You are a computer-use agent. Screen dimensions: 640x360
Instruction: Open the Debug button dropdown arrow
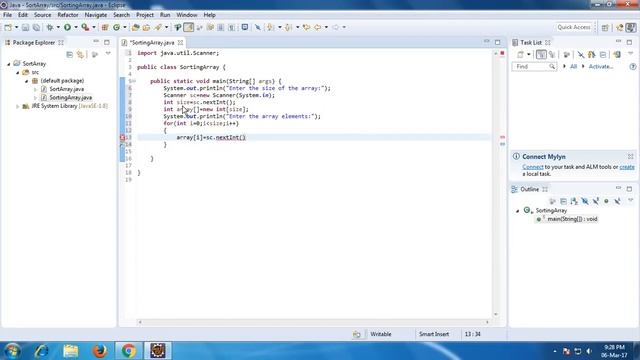(58, 27)
